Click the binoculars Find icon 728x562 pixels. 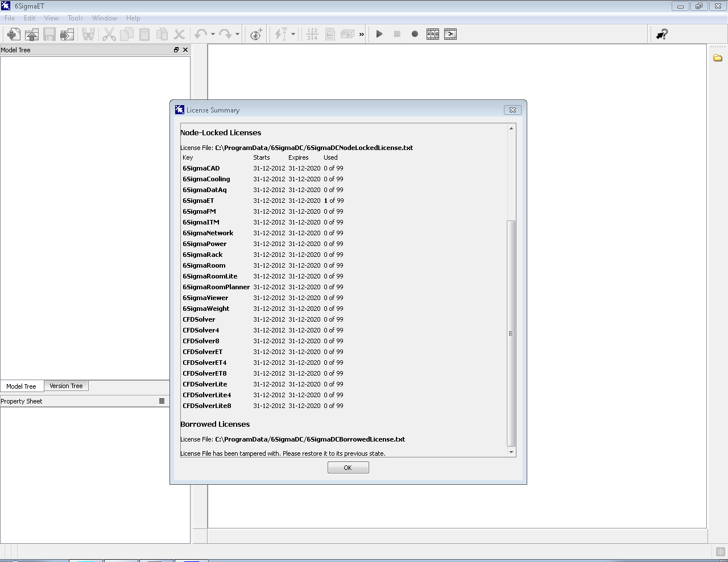(88, 34)
